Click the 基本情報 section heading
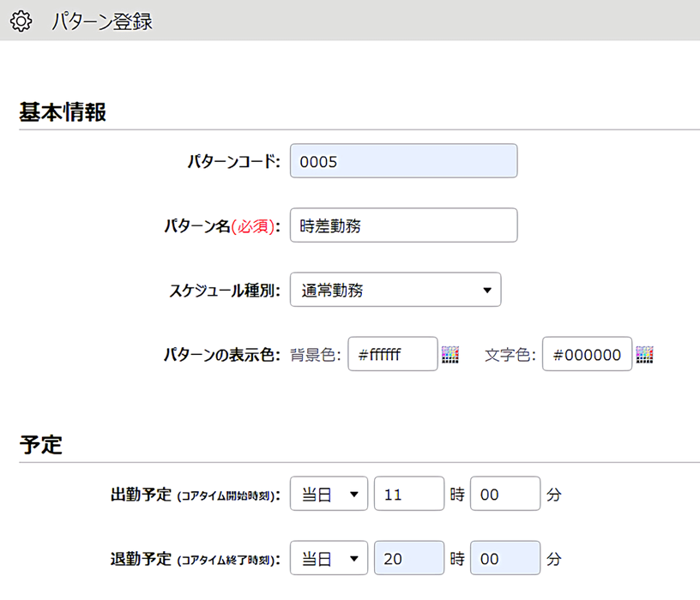Screen dimensions: 700x600 tap(63, 112)
